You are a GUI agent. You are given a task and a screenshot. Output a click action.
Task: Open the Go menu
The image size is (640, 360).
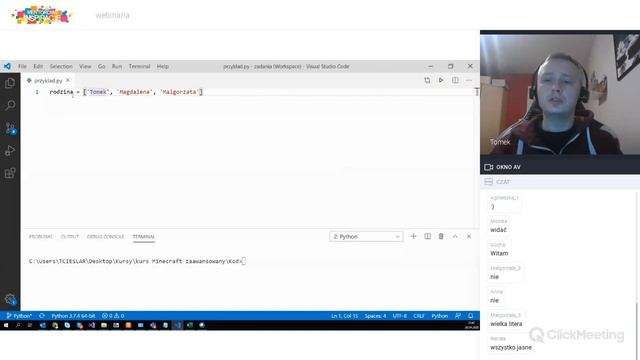pos(102,66)
